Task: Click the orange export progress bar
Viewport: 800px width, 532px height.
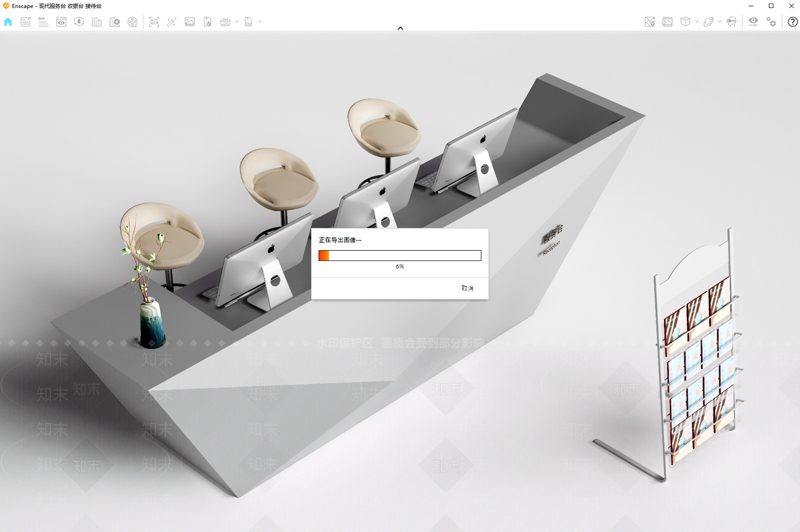Action: click(x=399, y=255)
